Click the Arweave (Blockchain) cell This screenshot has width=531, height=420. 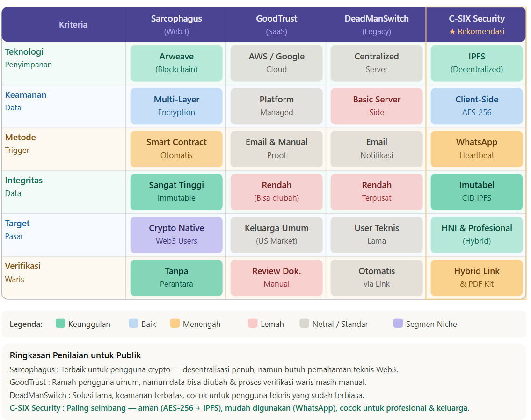pos(176,63)
